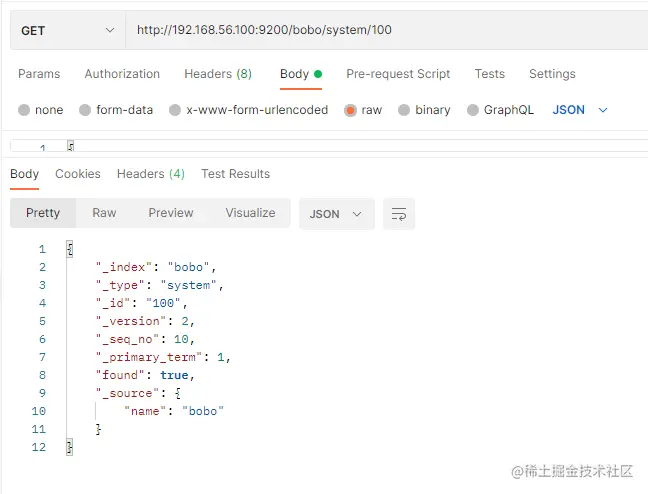Open request Headers (8) tab

pos(218,74)
